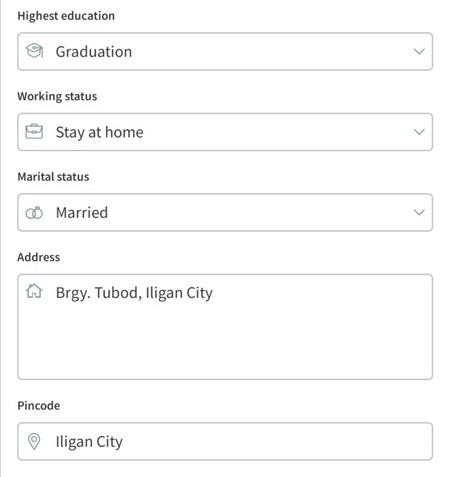Click the house icon in Address field
This screenshot has height=477, width=450.
click(x=34, y=291)
